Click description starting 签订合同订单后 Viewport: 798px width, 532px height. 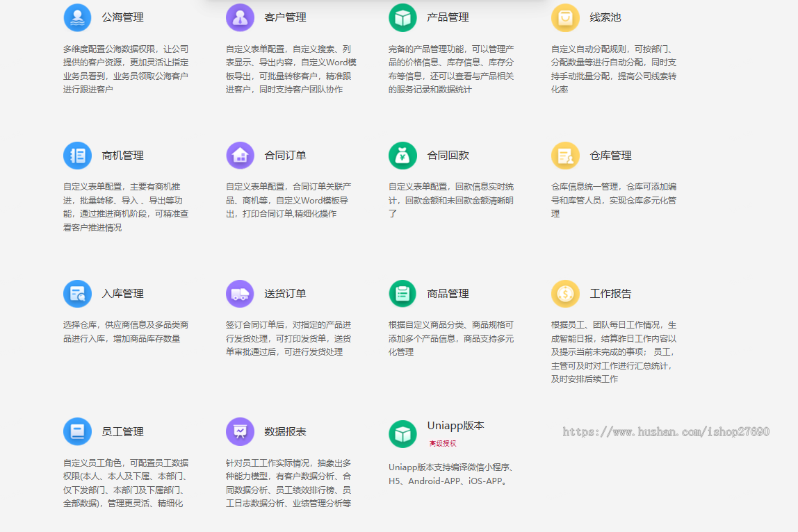coord(288,338)
